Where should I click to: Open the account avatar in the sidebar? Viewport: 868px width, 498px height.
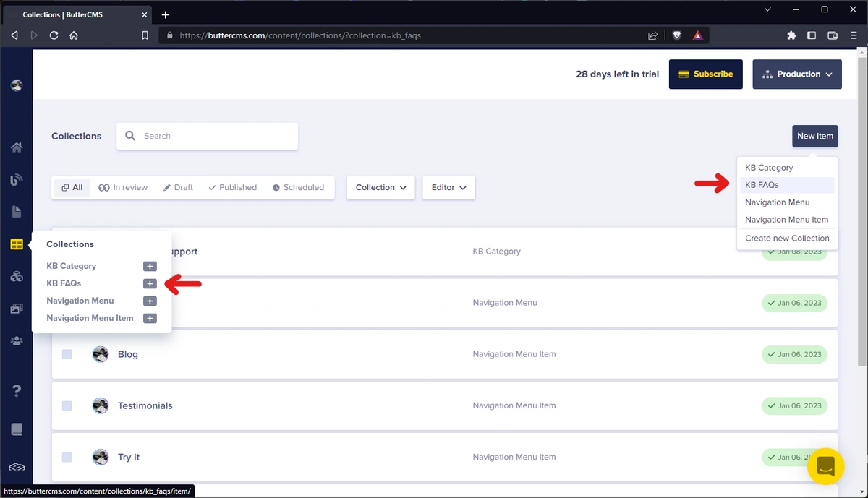tap(17, 85)
